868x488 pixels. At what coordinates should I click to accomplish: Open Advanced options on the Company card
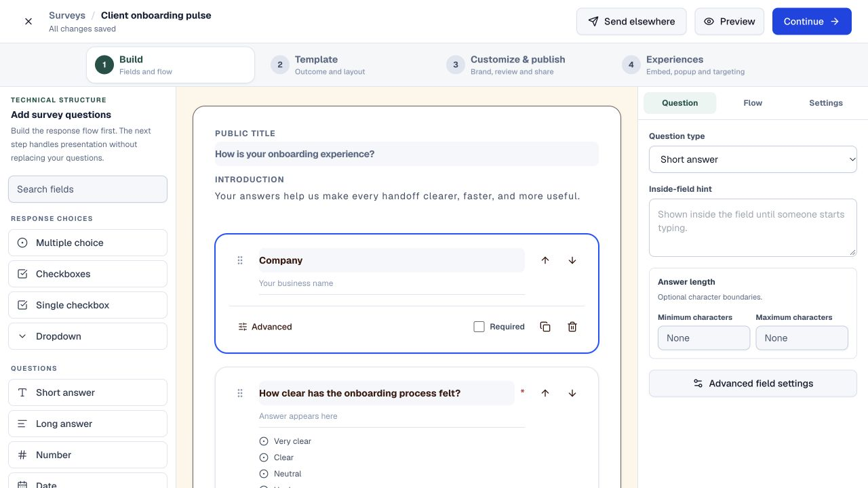(265, 327)
